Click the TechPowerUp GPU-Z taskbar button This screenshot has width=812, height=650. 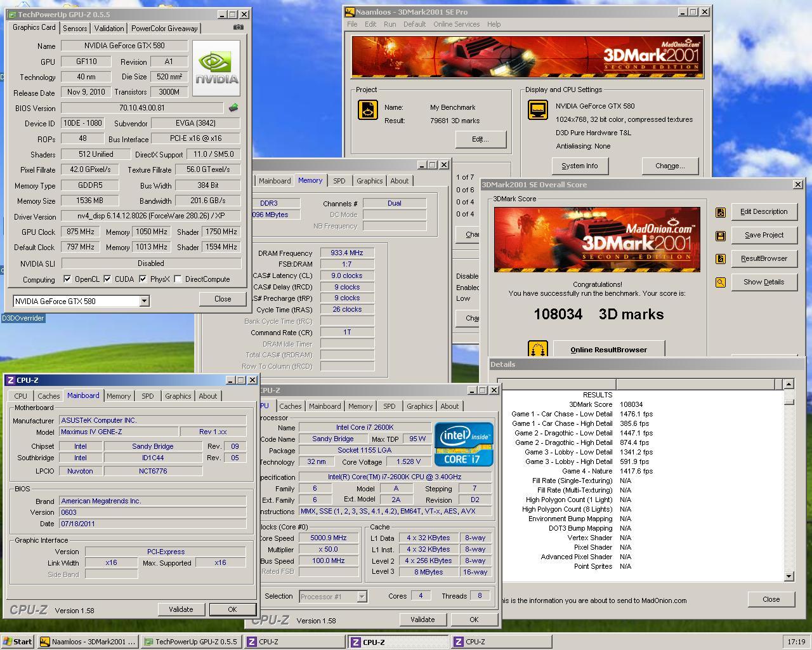(191, 641)
